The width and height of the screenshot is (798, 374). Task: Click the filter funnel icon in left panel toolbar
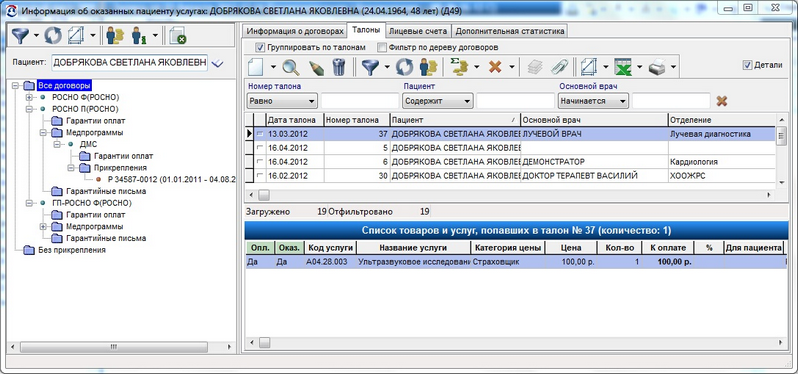[x=21, y=36]
